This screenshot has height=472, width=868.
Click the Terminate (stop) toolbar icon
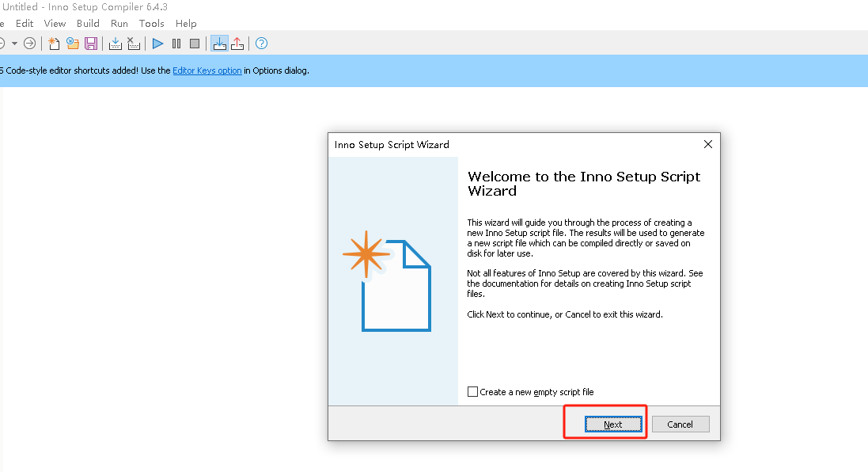pos(195,44)
